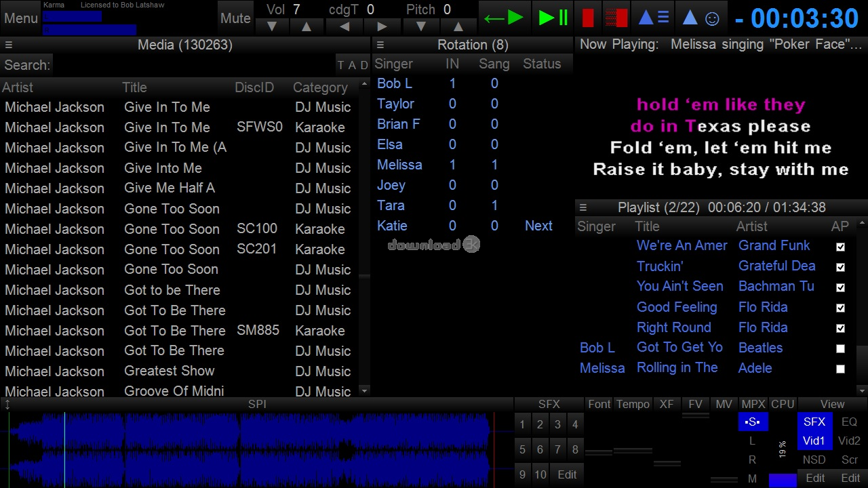Shift cdgT forward with right arrow
868x488 pixels.
[382, 27]
